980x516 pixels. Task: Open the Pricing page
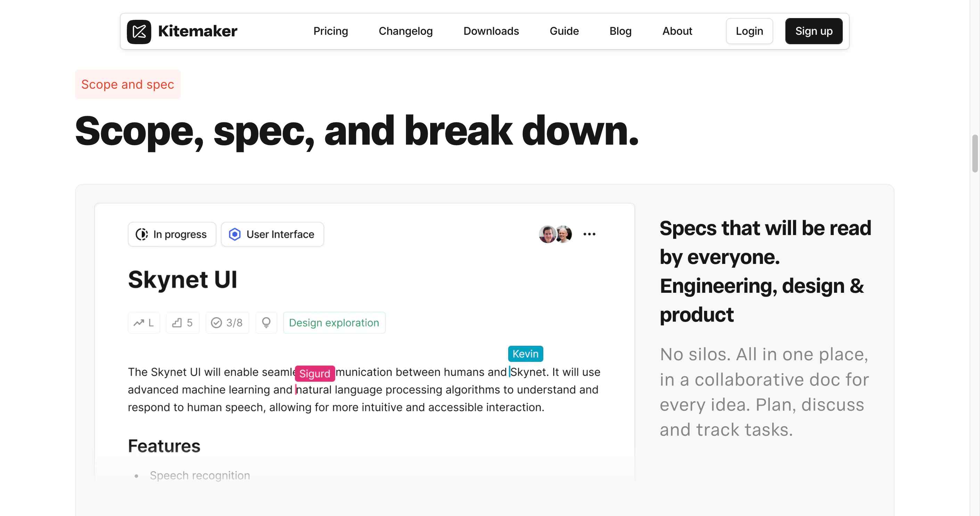(330, 31)
